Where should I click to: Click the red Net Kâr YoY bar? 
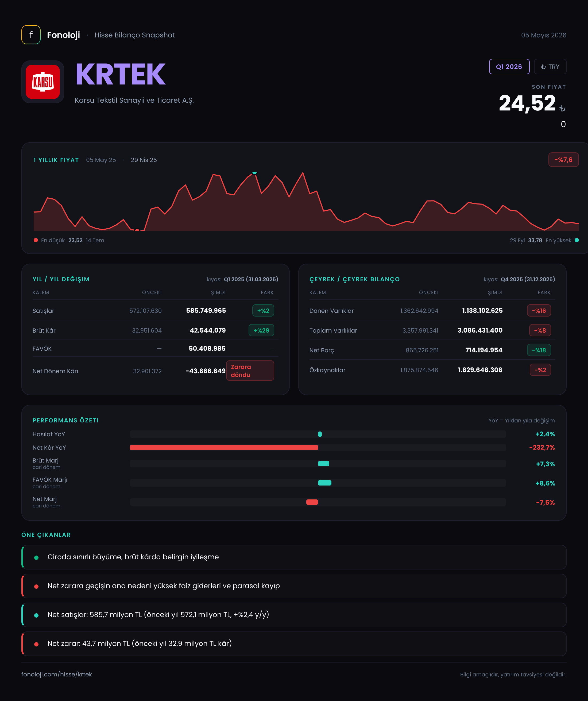click(x=224, y=447)
